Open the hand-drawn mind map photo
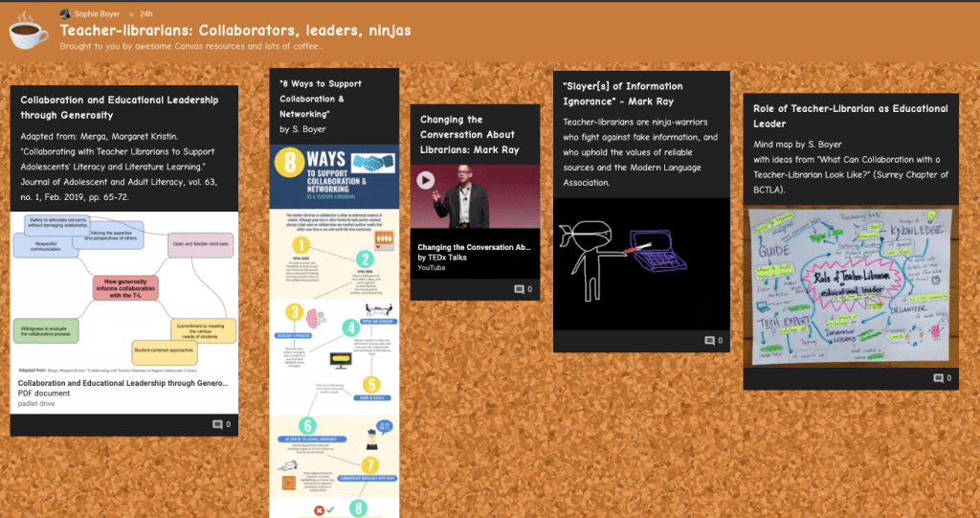This screenshot has width=980, height=518. (851, 287)
